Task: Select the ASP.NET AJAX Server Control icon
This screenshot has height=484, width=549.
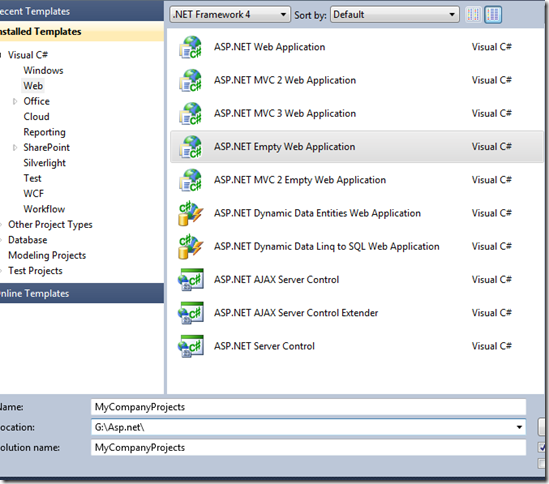Action: 190,279
